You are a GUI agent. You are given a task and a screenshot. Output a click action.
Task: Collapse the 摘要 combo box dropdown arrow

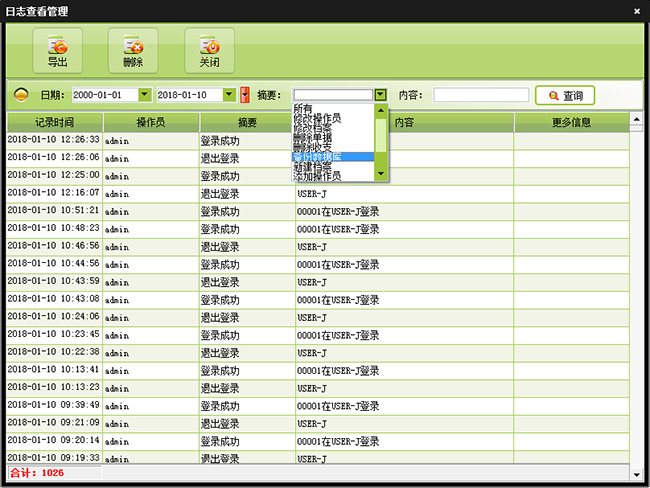click(381, 95)
